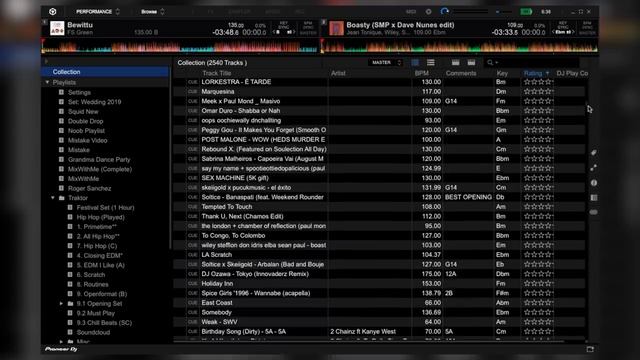
Task: Open the sub-browser panel icon in right sidebar
Action: tap(594, 198)
